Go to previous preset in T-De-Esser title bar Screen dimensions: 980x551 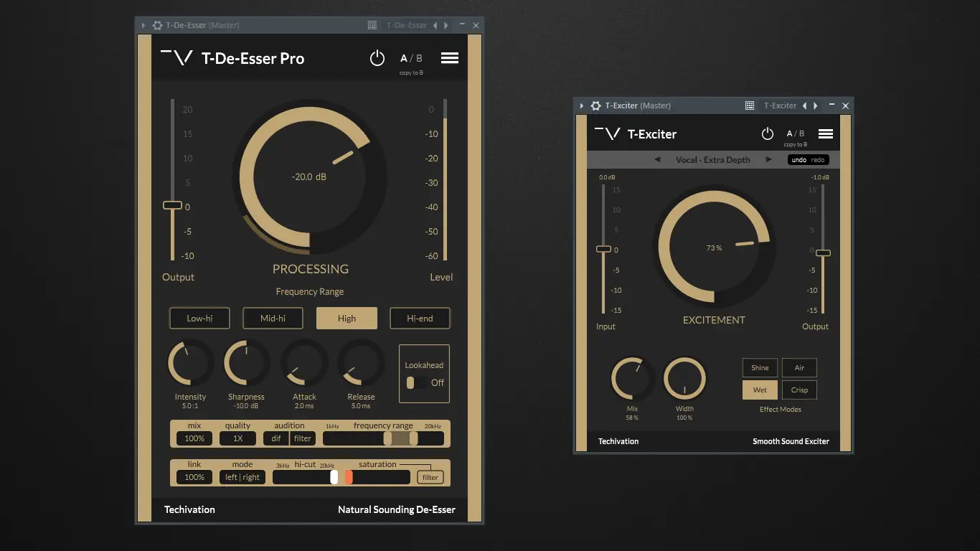click(x=435, y=25)
